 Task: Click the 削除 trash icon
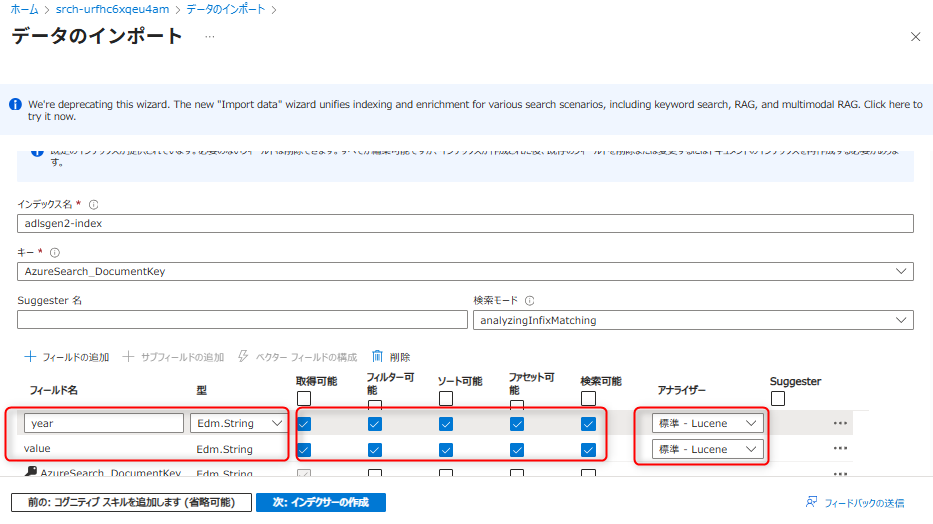pyautogui.click(x=377, y=356)
